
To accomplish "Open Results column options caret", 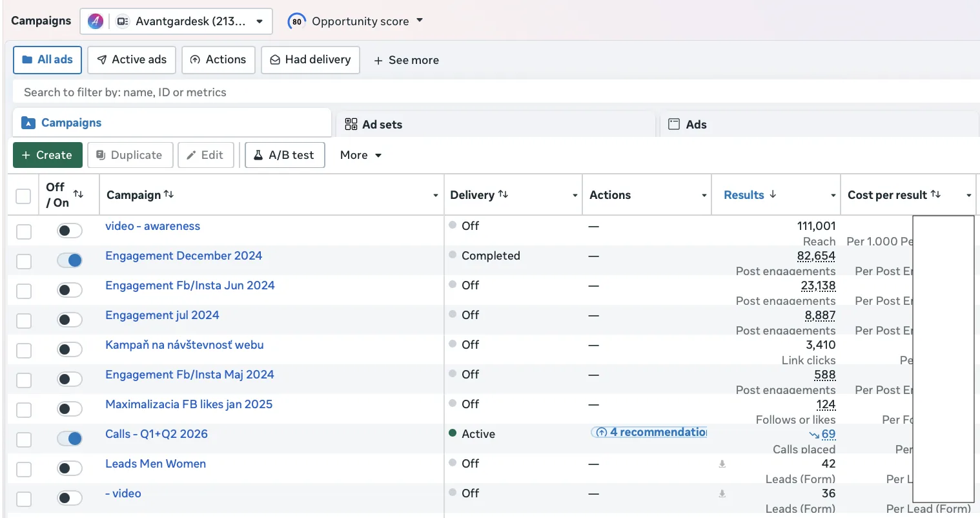I will click(x=833, y=195).
